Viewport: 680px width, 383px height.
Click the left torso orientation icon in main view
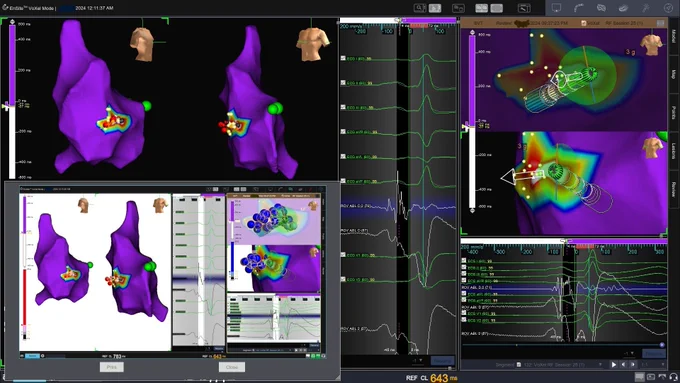click(142, 44)
